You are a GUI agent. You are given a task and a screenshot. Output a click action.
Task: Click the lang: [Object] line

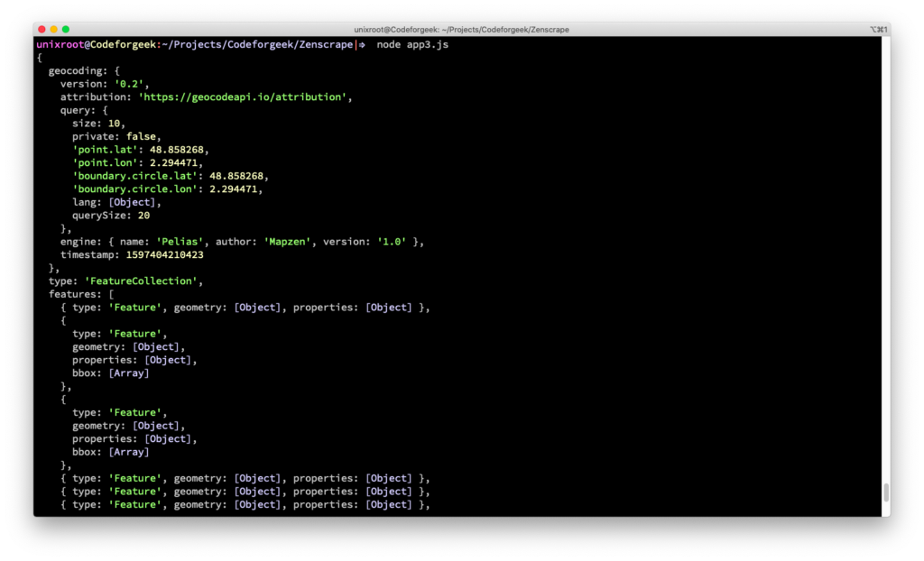[x=116, y=202]
